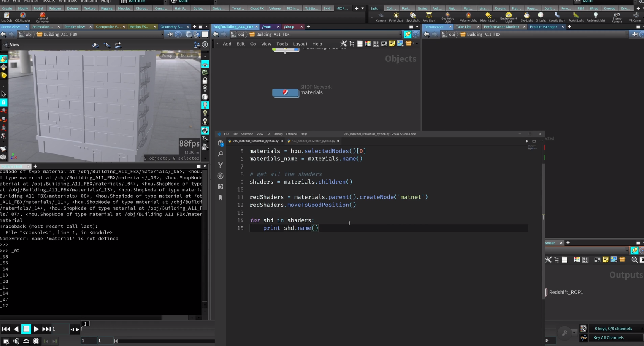The height and width of the screenshot is (346, 644).
Task: Open VS Code Extensions panel icon
Action: 220,187
